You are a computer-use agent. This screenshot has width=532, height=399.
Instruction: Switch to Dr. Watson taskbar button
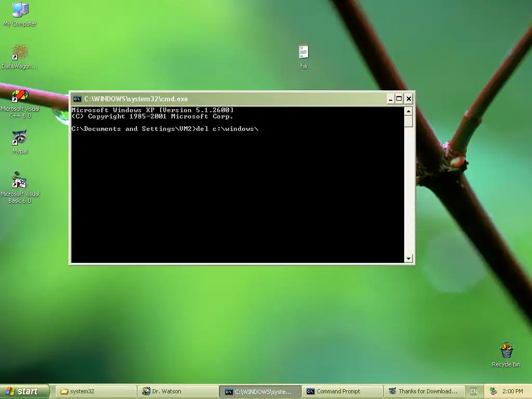tap(178, 391)
